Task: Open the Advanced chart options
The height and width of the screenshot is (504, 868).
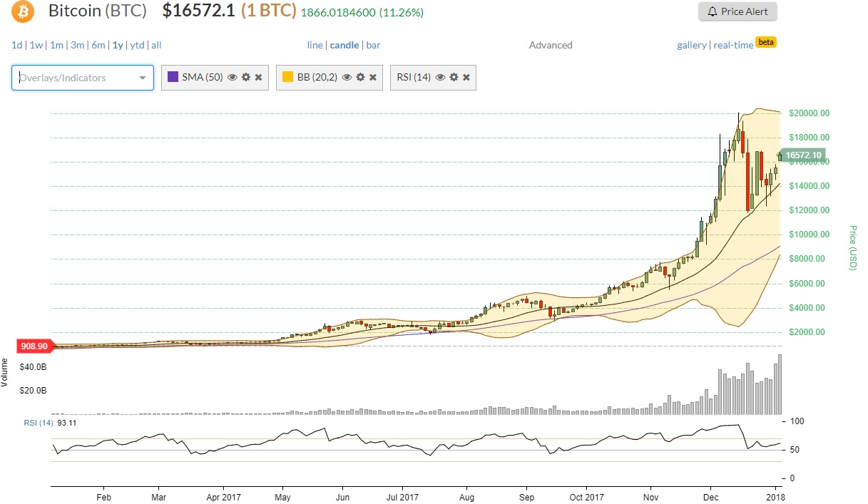Action: (551, 45)
